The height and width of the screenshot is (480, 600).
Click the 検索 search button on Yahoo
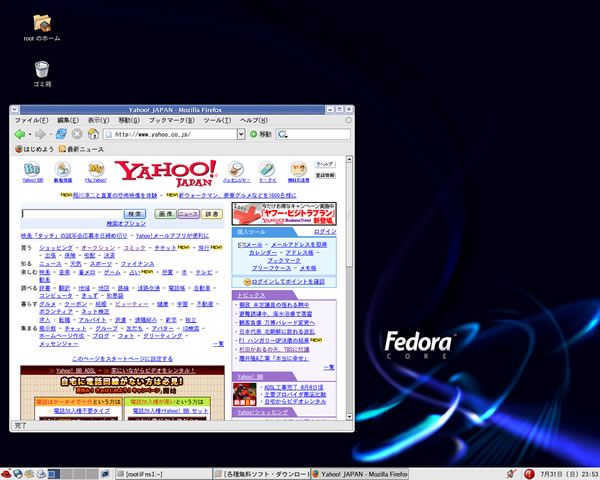(134, 213)
